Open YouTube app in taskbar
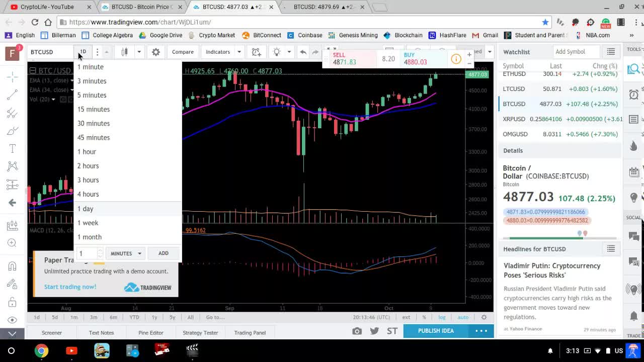 point(71,350)
